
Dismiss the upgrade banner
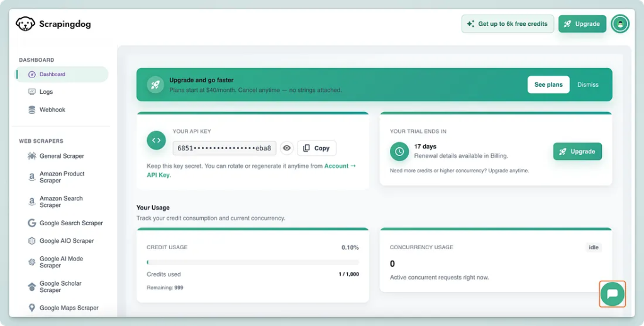point(588,84)
